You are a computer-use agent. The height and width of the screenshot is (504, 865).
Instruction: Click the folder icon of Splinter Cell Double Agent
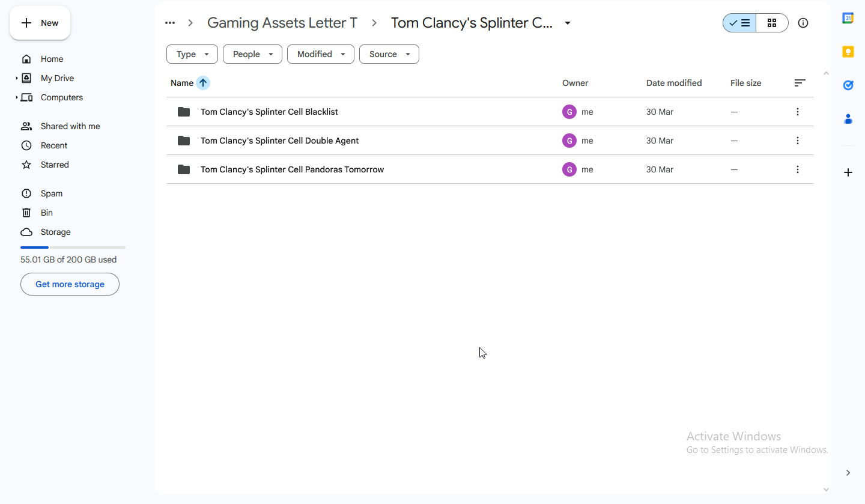(184, 141)
